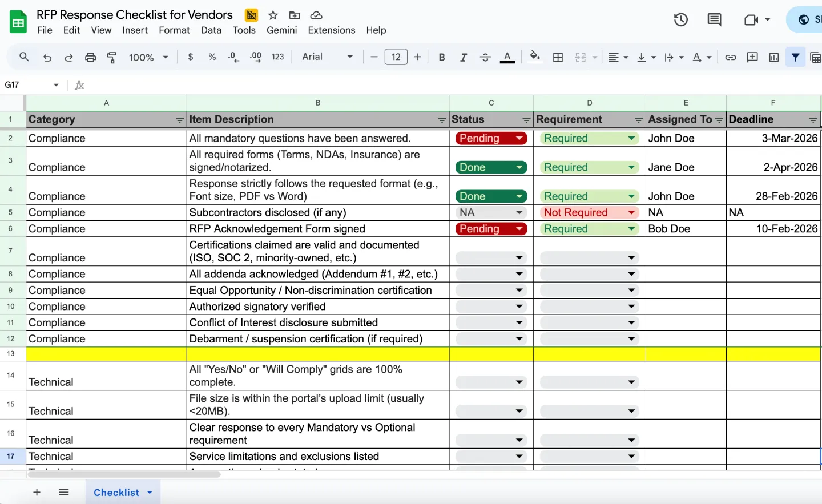Click the font size input field

tap(396, 57)
